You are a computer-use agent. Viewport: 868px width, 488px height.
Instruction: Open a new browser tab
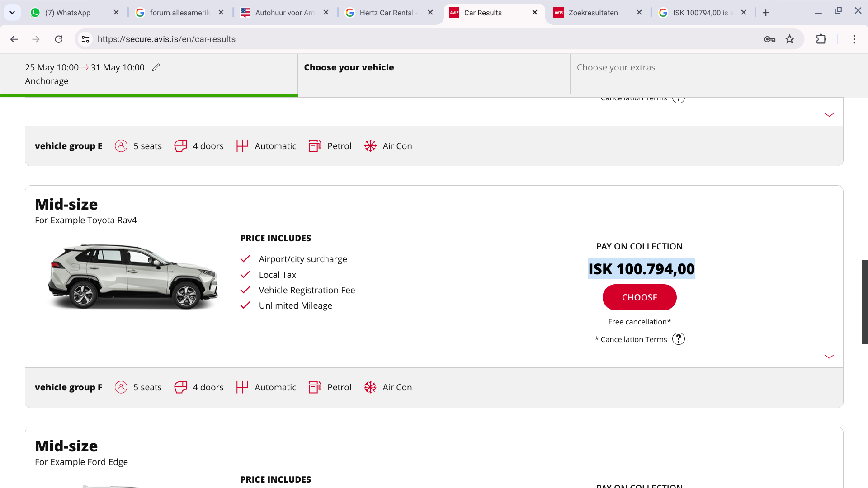(765, 13)
